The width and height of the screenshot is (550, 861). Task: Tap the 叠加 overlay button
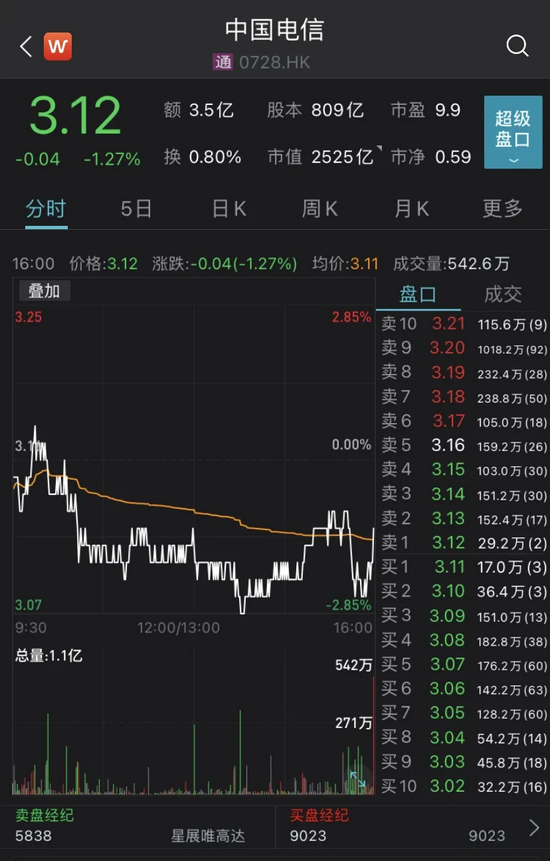[x=44, y=291]
